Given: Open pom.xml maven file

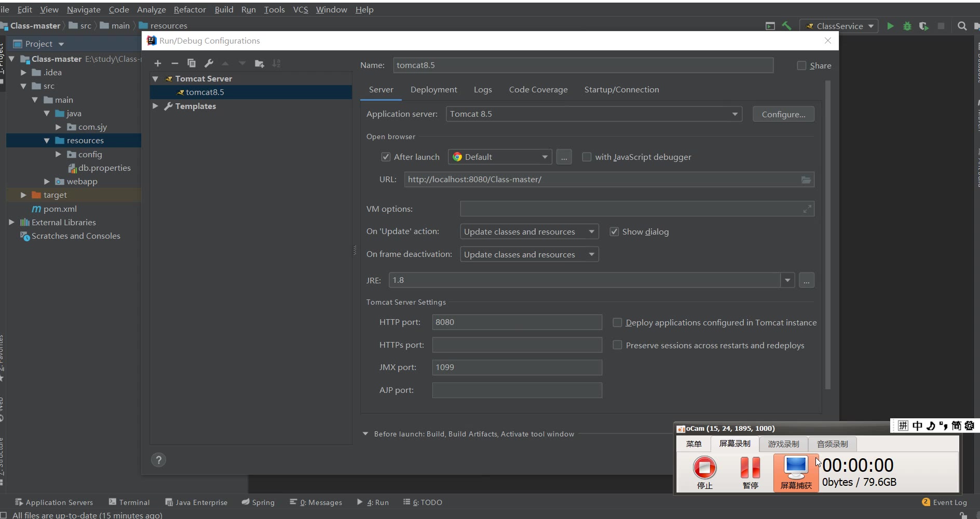Looking at the screenshot, I should 55,209.
